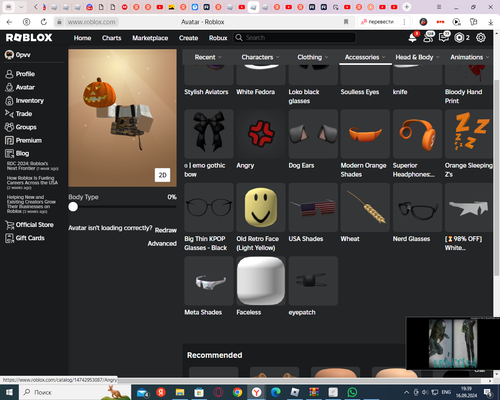Screen dimensions: 500x400
Task: Open the Blog sidebar icon
Action: (x=9, y=154)
